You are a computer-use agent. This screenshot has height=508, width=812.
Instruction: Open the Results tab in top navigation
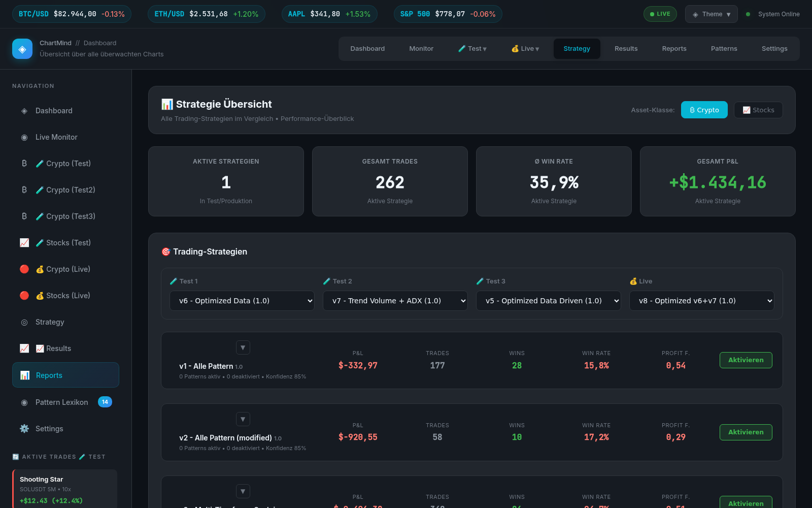626,49
